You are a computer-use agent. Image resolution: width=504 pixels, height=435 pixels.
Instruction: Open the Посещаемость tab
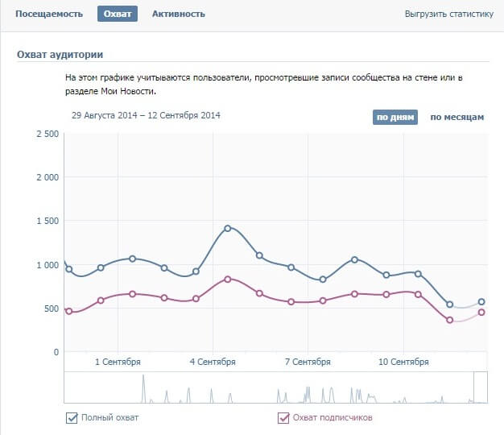50,14
